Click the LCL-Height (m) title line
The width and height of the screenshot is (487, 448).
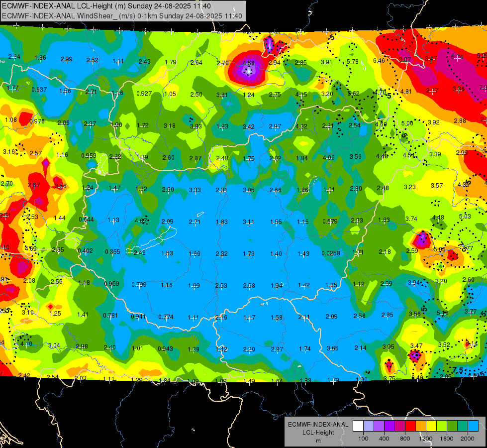tap(106, 6)
